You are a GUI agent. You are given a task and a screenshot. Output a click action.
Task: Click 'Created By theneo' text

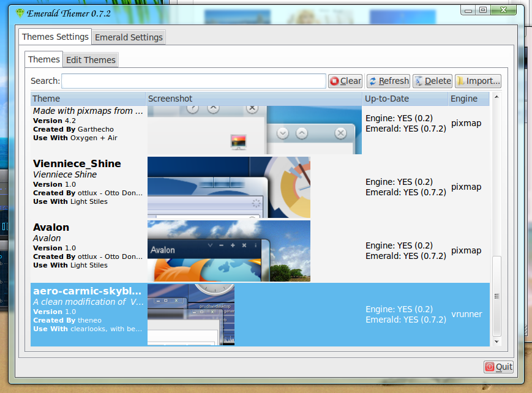[x=67, y=320]
